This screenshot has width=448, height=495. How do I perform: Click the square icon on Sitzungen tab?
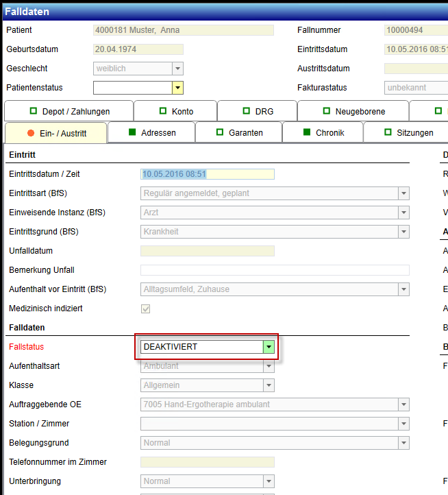click(x=388, y=132)
